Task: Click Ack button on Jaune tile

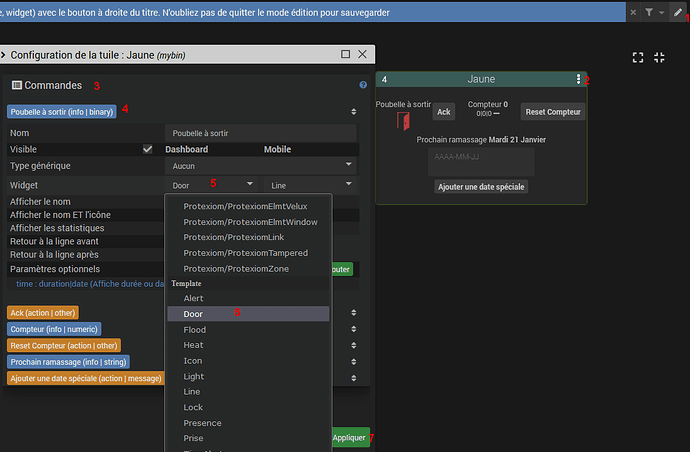Action: coord(444,112)
